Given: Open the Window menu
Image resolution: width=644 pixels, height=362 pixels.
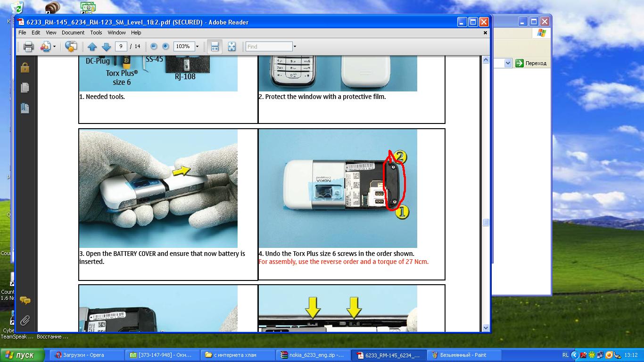Looking at the screenshot, I should [x=116, y=33].
